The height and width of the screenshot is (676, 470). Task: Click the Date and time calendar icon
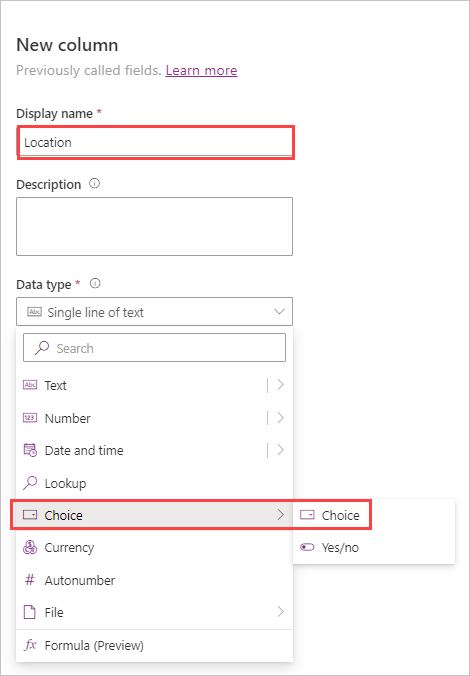(x=30, y=450)
